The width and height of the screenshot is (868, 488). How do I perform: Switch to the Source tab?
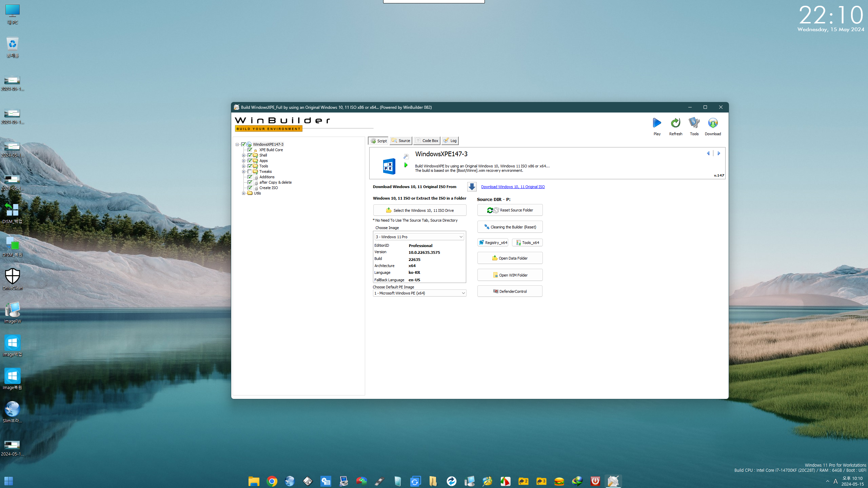[401, 141]
